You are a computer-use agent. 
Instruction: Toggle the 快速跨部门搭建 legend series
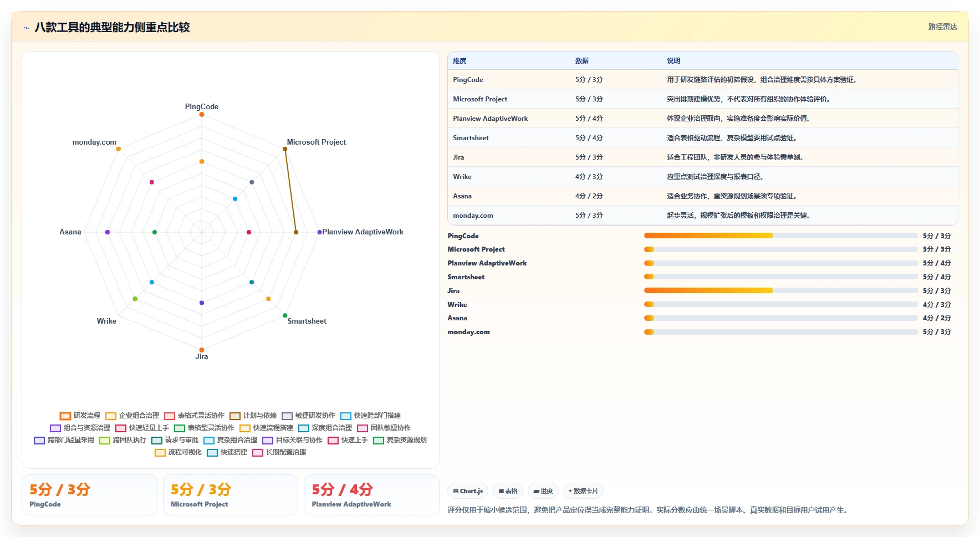click(370, 416)
